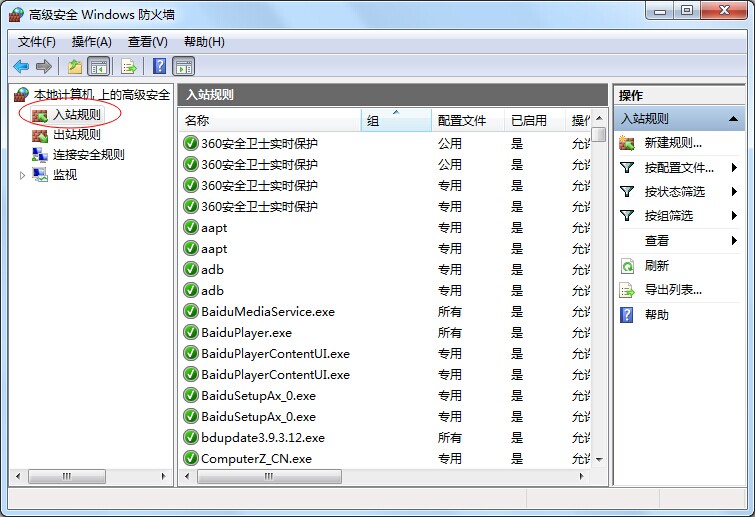Click 帮助 in the actions pane
The image size is (755, 517).
pos(657,315)
